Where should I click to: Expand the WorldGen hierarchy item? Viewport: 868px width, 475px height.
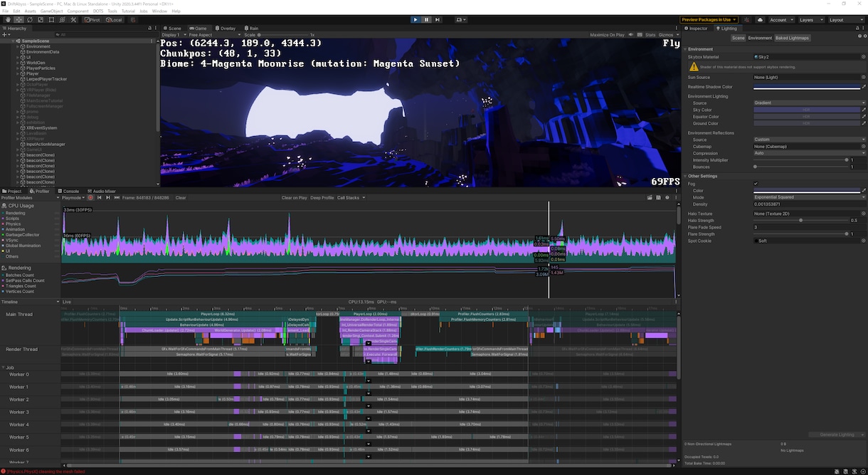[x=18, y=63]
